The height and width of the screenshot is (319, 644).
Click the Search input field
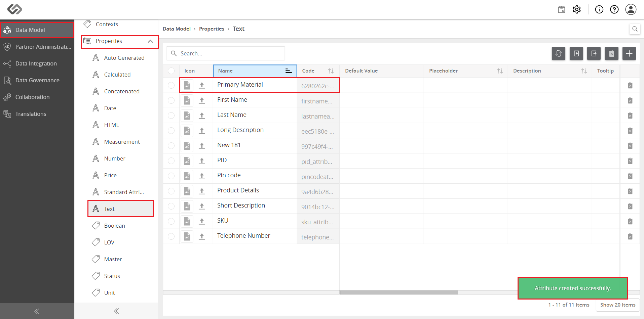point(226,53)
